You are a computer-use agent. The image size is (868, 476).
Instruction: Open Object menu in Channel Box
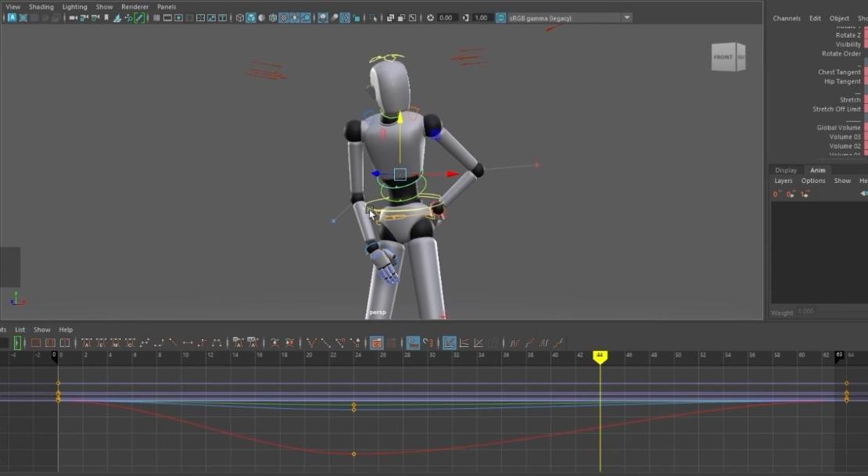[x=839, y=18]
